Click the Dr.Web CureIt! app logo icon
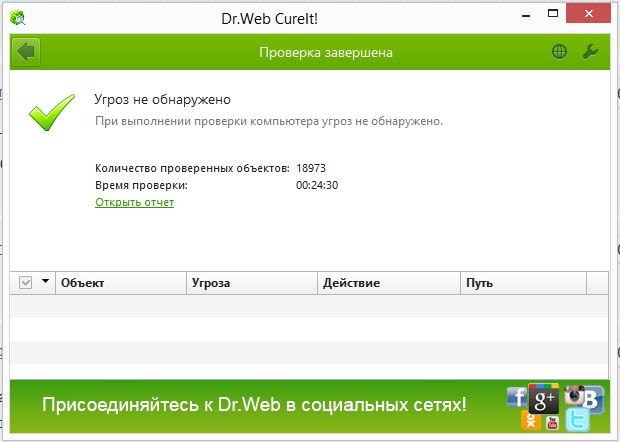620x442 pixels. tap(17, 17)
